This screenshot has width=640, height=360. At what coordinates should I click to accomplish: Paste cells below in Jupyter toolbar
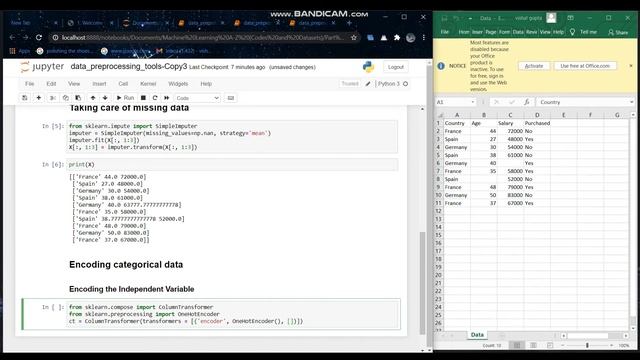[78, 98]
